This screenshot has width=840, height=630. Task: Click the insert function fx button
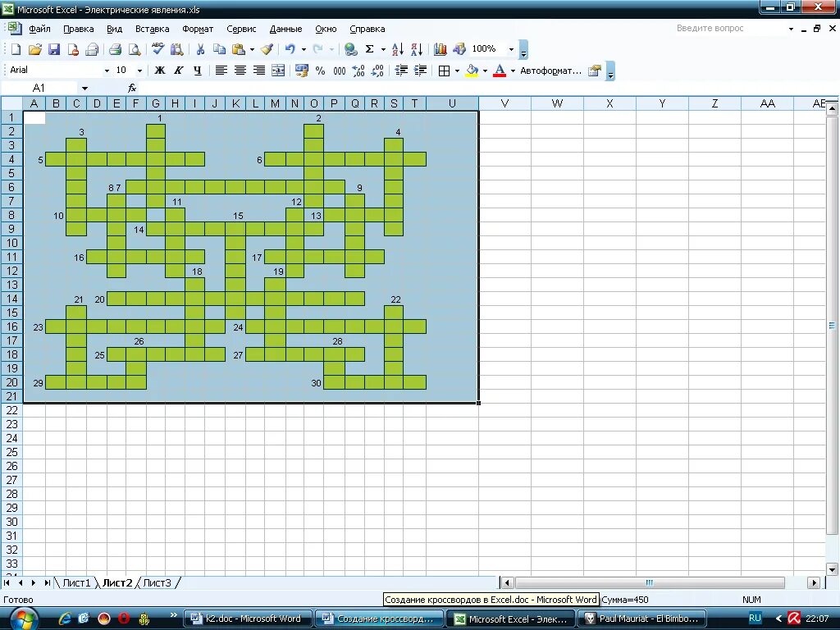(132, 89)
